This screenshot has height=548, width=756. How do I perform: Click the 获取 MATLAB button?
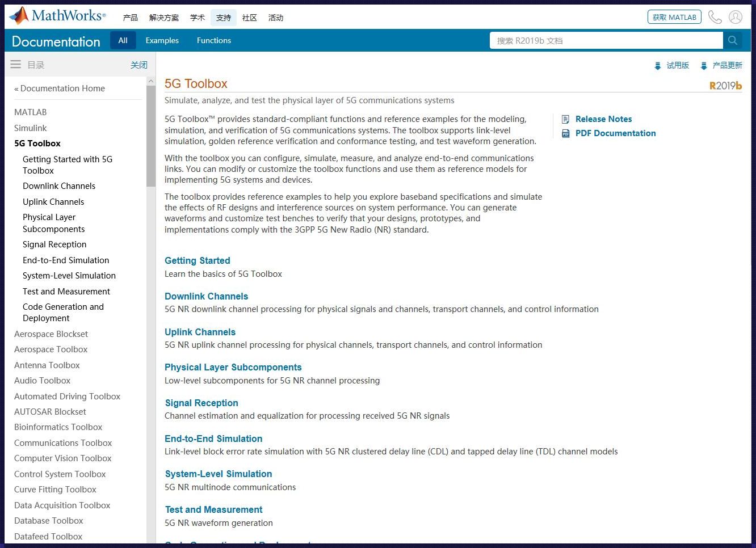pyautogui.click(x=674, y=17)
